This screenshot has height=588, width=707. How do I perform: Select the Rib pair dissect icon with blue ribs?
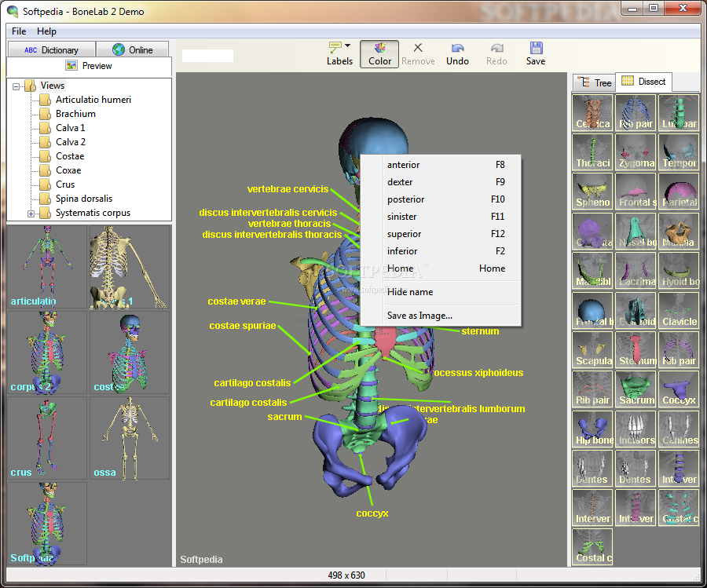(x=636, y=112)
